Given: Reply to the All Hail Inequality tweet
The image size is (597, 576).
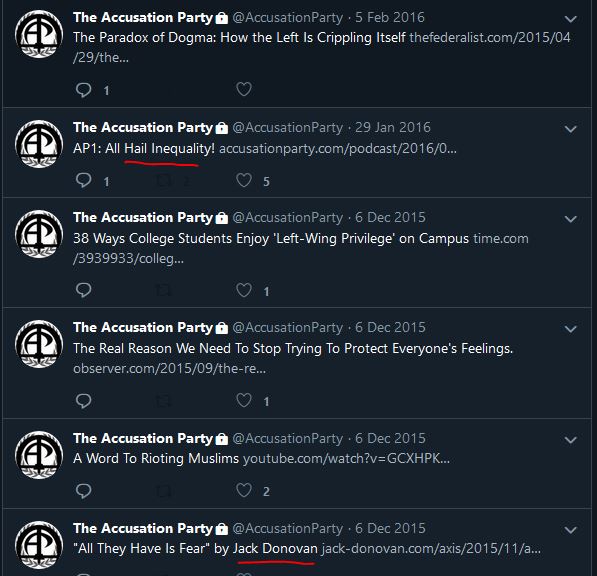Looking at the screenshot, I should (x=83, y=180).
